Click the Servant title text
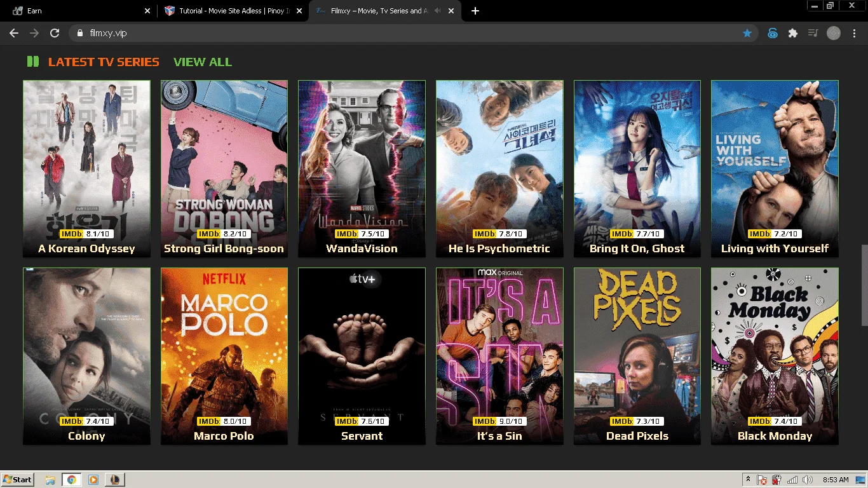 [x=362, y=436]
